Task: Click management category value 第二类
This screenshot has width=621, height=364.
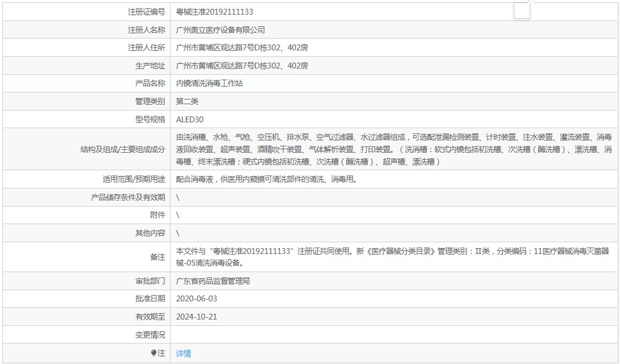Action: [x=187, y=101]
